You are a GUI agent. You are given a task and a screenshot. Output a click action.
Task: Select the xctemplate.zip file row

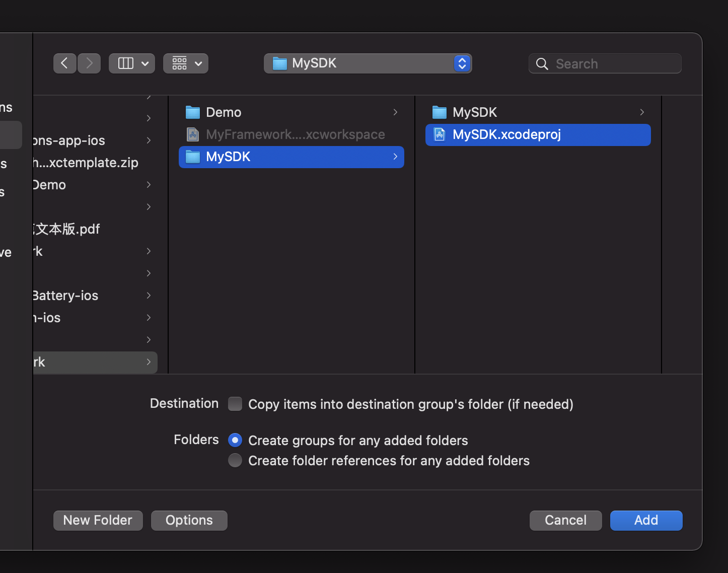(x=95, y=163)
